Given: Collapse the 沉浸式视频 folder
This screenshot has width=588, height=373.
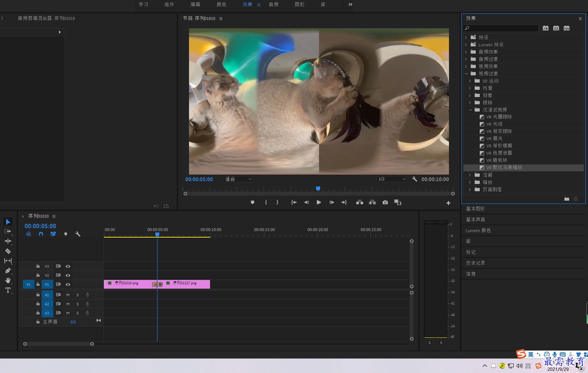Looking at the screenshot, I should click(x=470, y=110).
